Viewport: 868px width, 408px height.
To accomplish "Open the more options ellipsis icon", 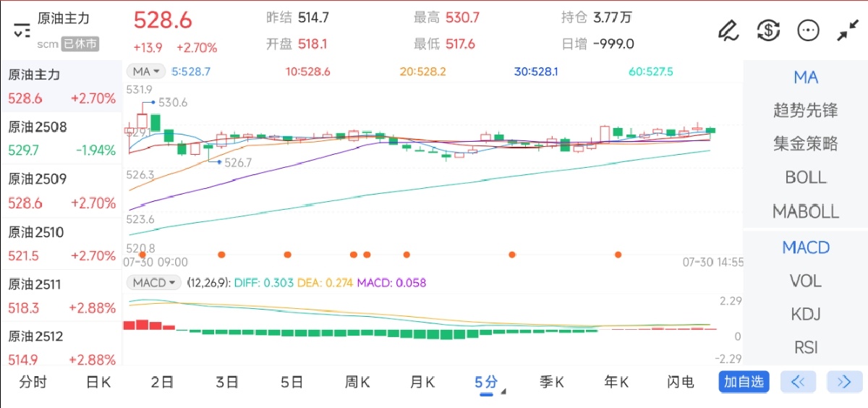I will (808, 30).
